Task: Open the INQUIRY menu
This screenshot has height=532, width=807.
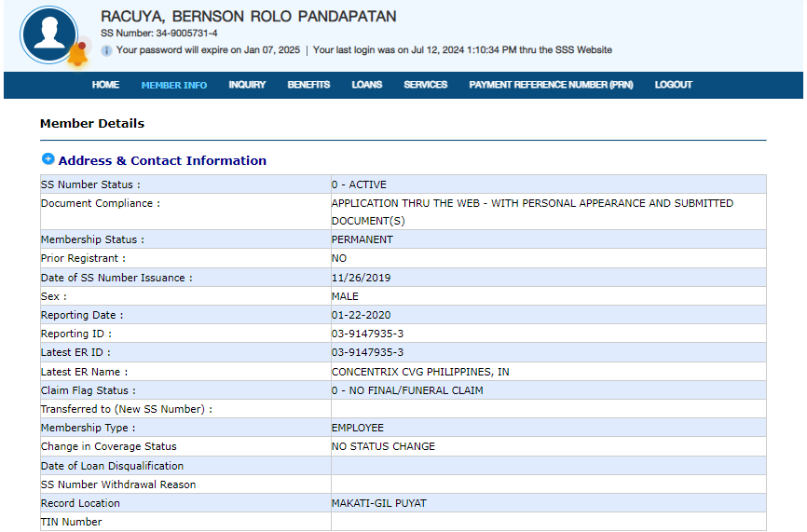Action: (247, 85)
